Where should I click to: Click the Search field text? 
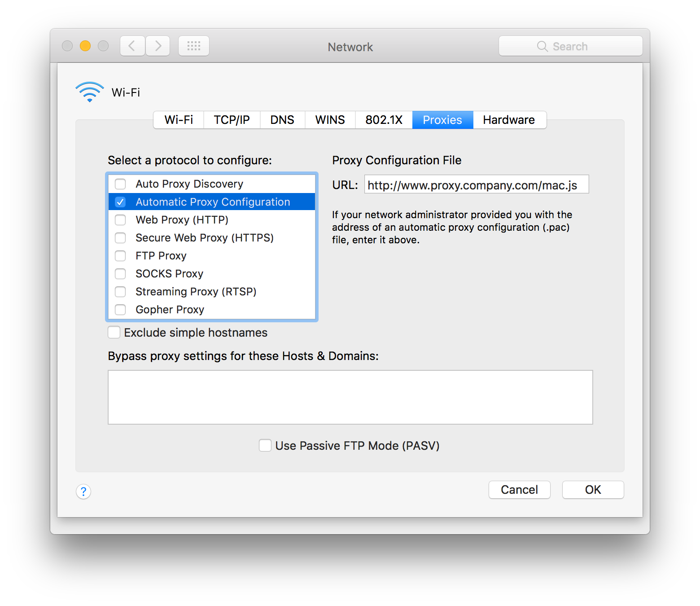(570, 46)
